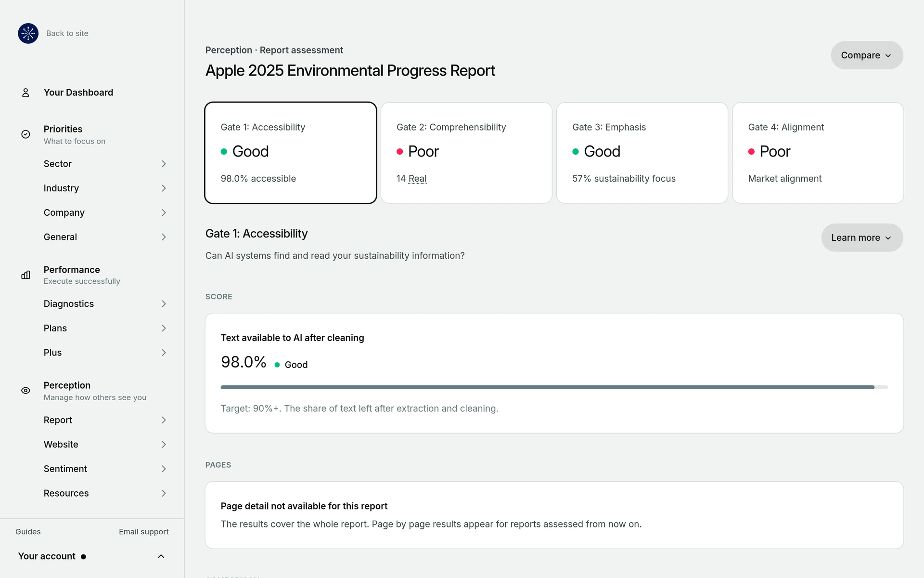The image size is (924, 578).
Task: Open the Sector menu item
Action: [58, 164]
